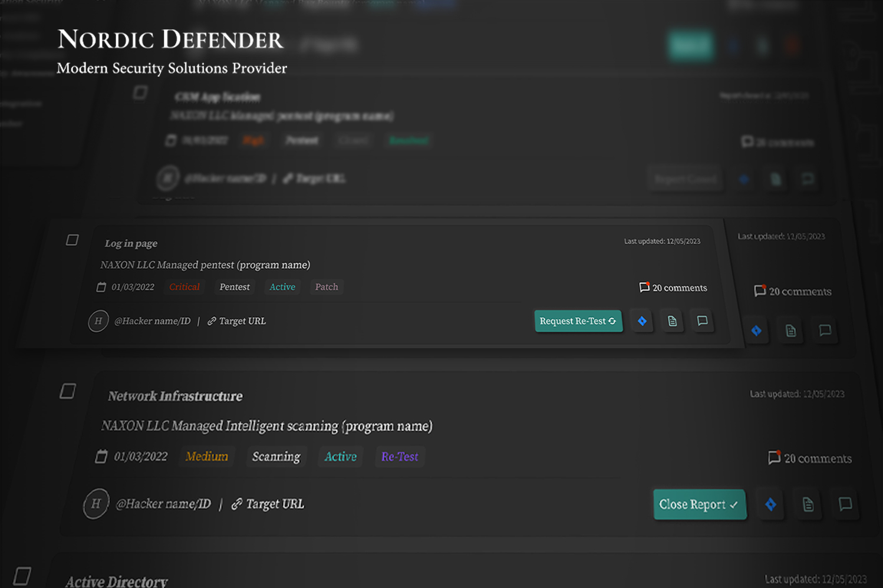The image size is (883, 588).
Task: Click the Jira icon next to Close Report
Action: [771, 504]
